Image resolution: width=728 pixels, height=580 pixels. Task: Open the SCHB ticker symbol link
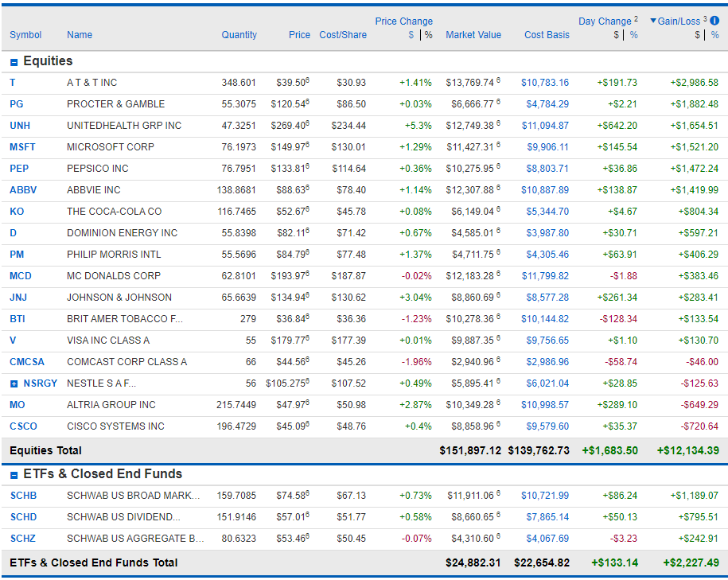[x=23, y=496]
